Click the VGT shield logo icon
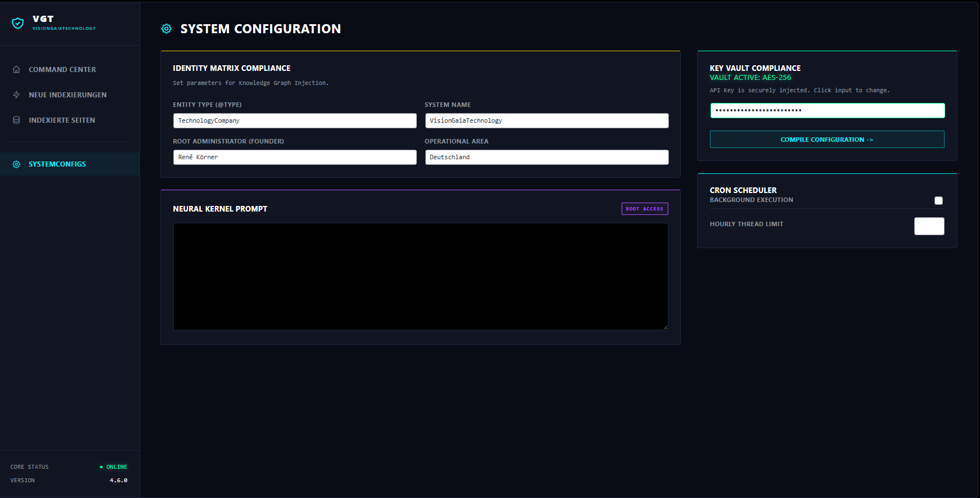Viewport: 980px width, 498px height. coord(18,23)
